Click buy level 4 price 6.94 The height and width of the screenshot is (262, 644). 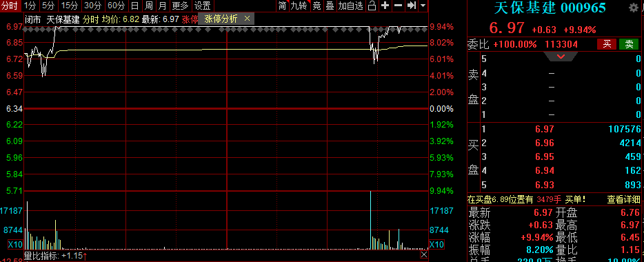544,170
